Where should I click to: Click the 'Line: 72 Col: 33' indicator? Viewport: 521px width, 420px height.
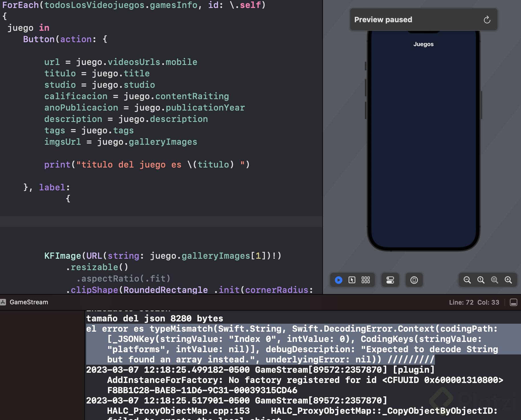[474, 302]
